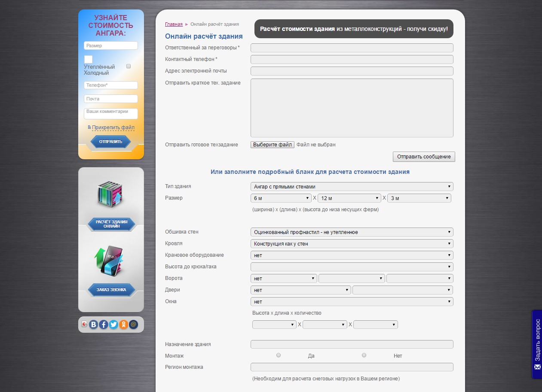This screenshot has height=392, width=542.
Task: Share page on Facebook
Action: tap(104, 325)
